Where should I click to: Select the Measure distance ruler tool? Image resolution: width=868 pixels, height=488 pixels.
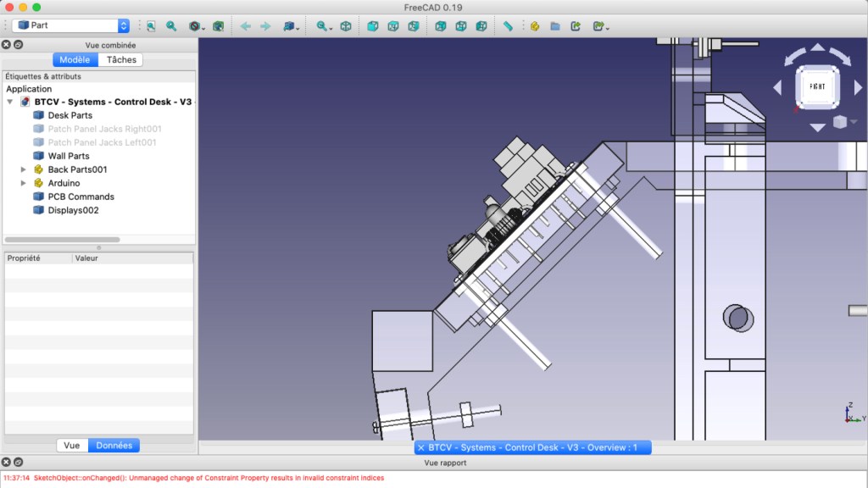tap(508, 26)
